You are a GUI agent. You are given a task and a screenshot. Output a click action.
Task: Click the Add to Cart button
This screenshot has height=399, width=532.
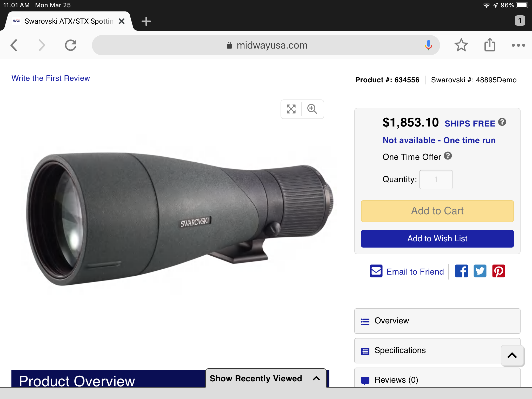[x=437, y=211]
